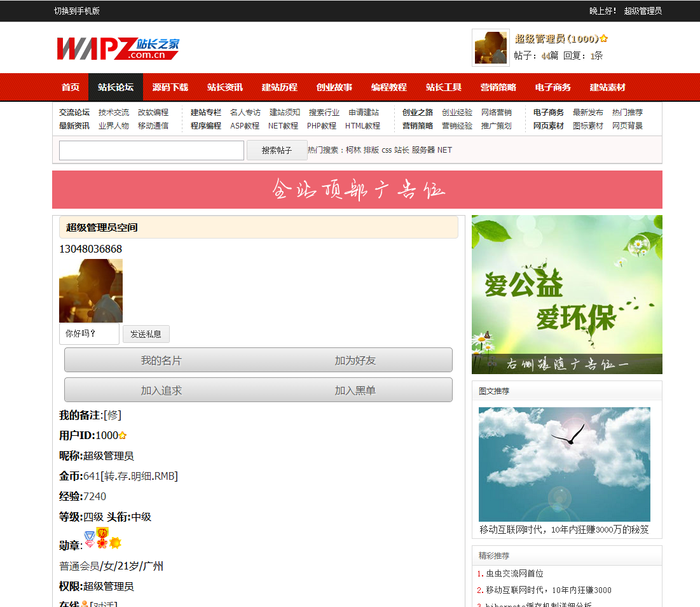Screen dimensions: 700x607
Task: Click the blue diamond medal icon
Action: click(x=90, y=540)
